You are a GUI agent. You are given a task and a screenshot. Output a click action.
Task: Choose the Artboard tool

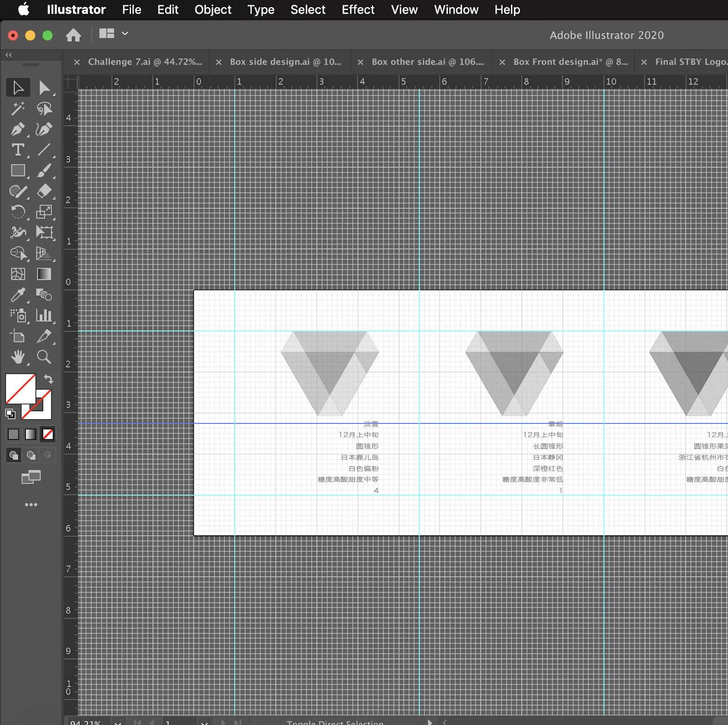[x=18, y=336]
